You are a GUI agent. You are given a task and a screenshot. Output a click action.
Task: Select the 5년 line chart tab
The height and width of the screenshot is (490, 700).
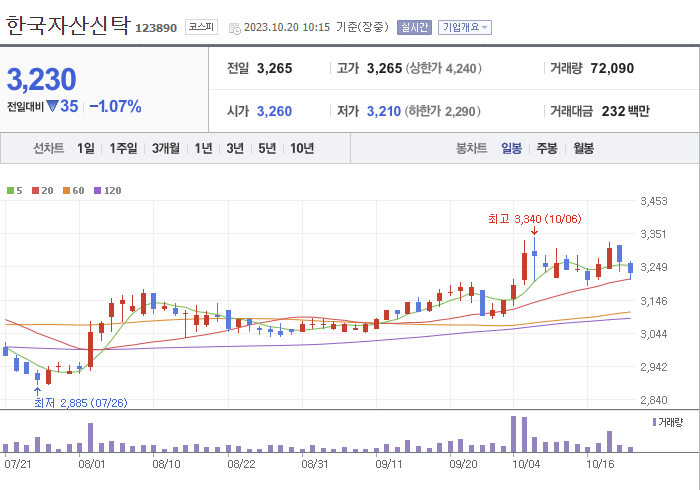tap(267, 148)
